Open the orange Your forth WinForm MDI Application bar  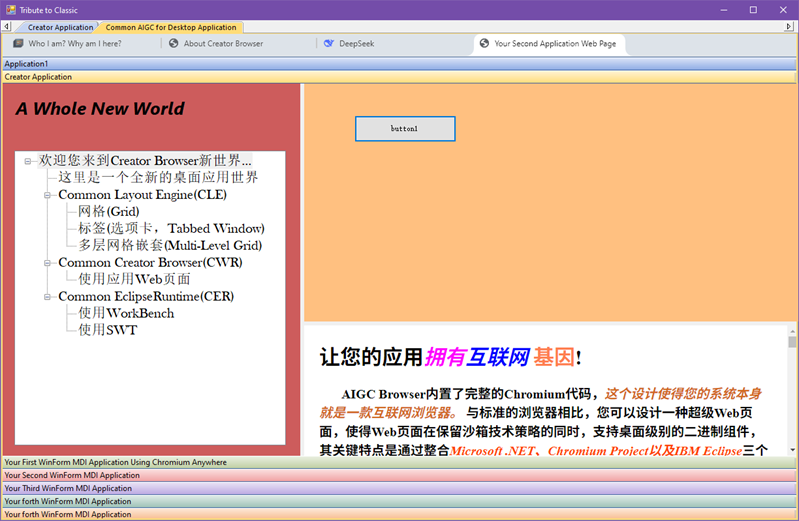(x=399, y=514)
